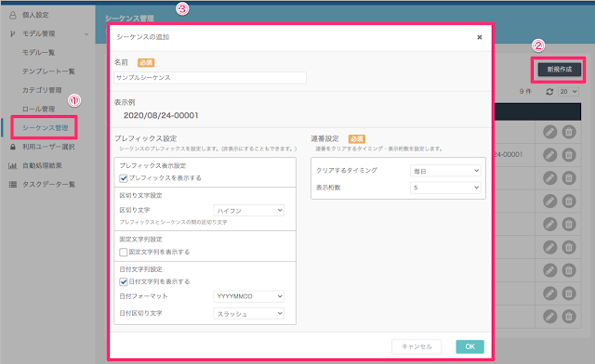Enable 固定文字列を表示する checkbox

[124, 253]
